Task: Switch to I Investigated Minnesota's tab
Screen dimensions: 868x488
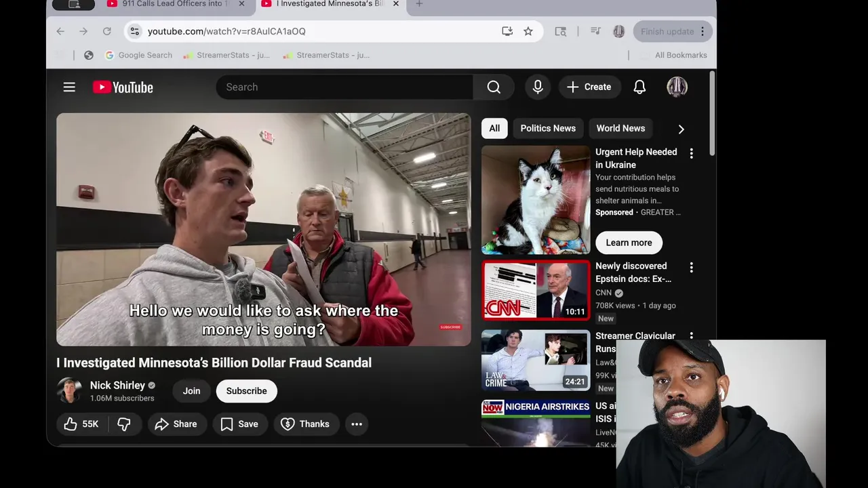Action: tap(330, 4)
